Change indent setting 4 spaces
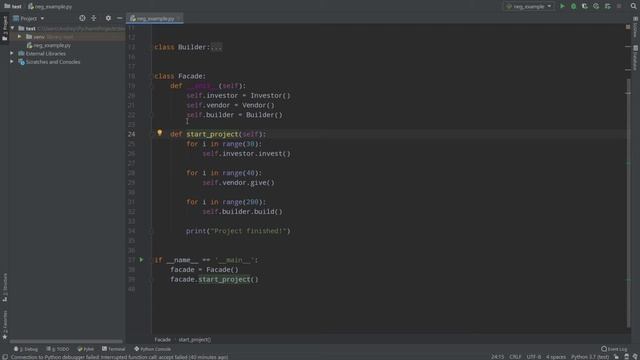 click(556, 357)
